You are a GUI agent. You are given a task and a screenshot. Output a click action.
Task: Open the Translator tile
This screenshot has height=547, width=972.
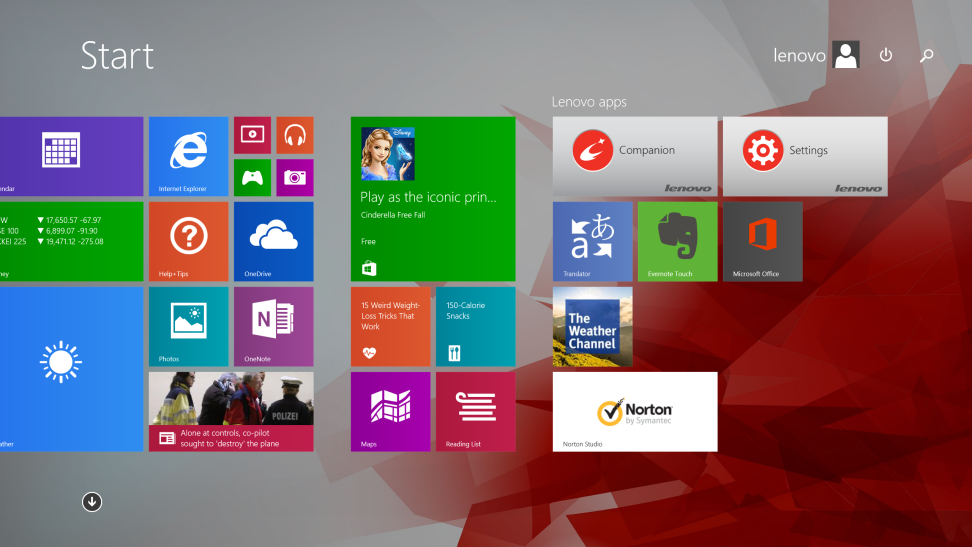click(593, 241)
